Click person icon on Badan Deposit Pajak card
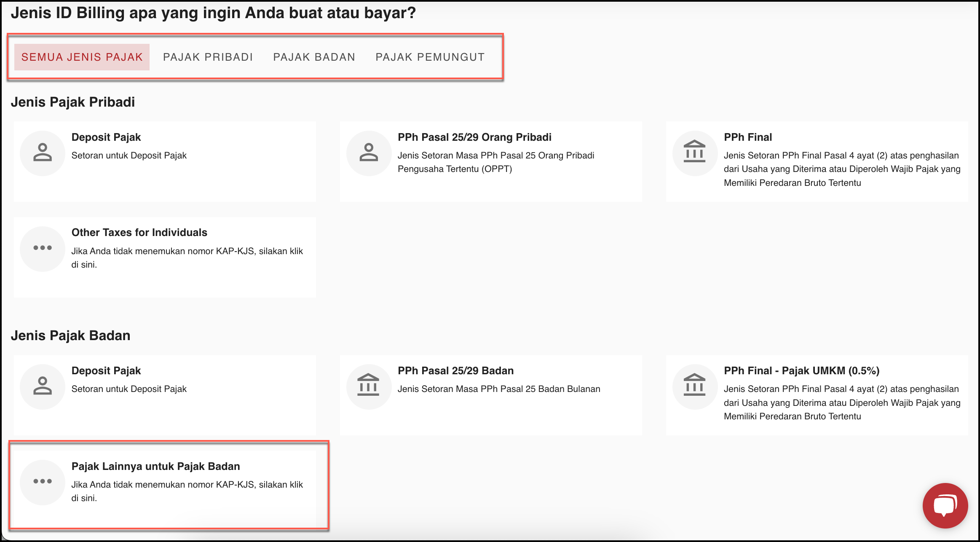 43,386
